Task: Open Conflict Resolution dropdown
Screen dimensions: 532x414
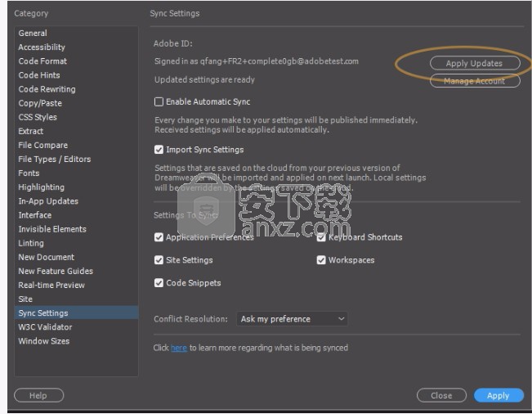Action: (292, 319)
